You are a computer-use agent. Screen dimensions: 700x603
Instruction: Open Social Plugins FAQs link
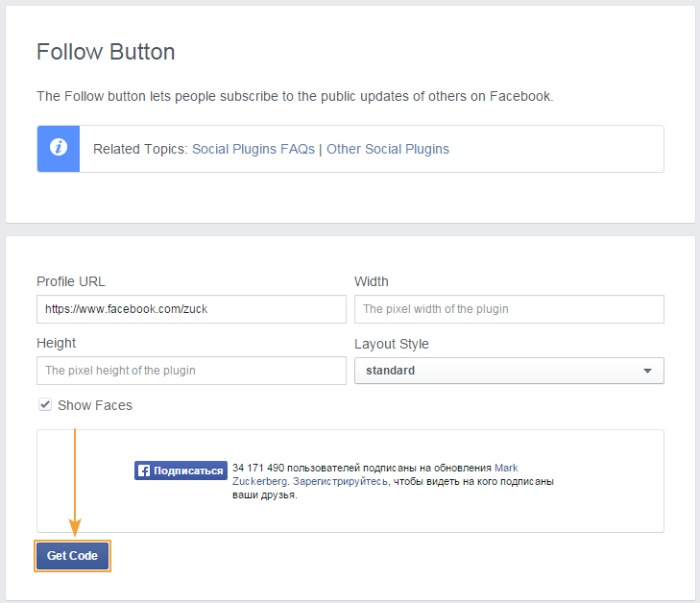click(x=253, y=149)
